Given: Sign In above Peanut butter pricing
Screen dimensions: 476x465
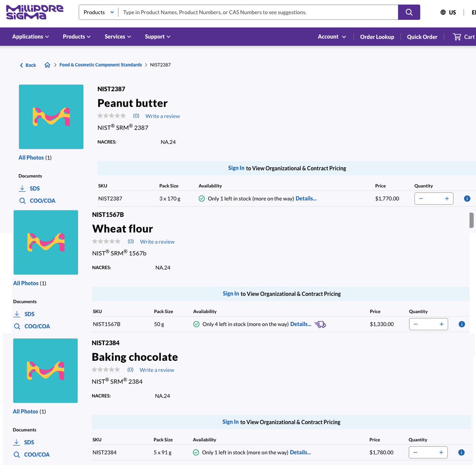Looking at the screenshot, I should click(x=236, y=168).
